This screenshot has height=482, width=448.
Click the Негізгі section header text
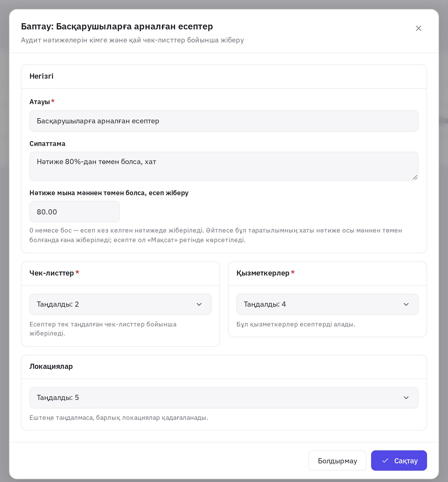[x=41, y=76]
